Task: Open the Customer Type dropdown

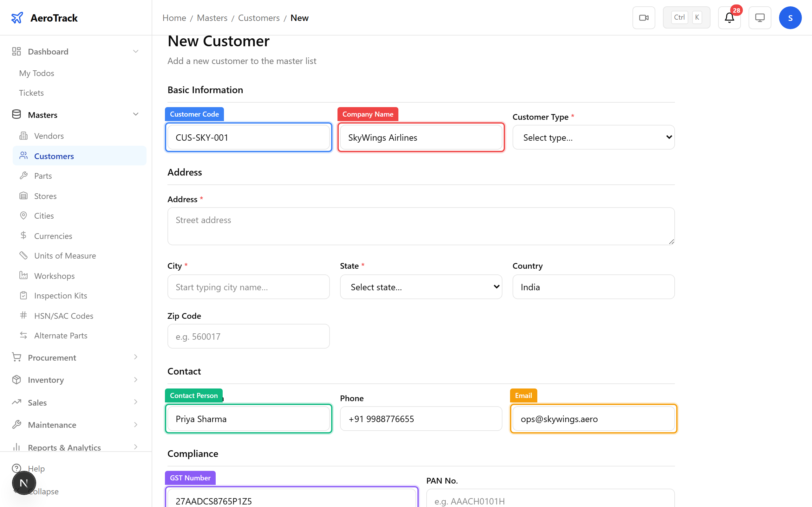Action: click(593, 137)
